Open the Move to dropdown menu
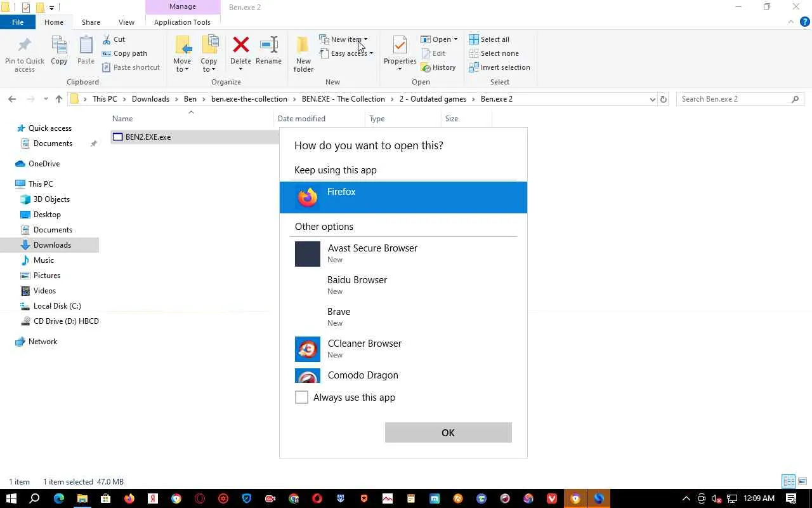 tap(182, 65)
